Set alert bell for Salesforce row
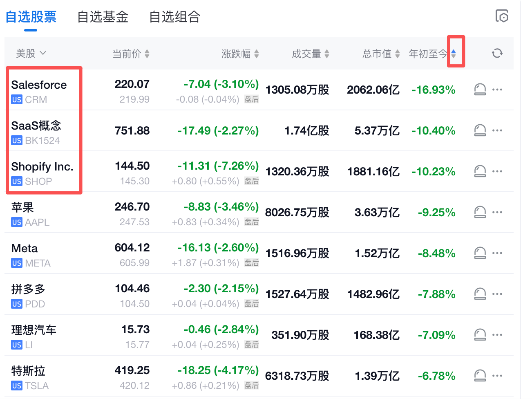Image resolution: width=532 pixels, height=399 pixels. 480,90
